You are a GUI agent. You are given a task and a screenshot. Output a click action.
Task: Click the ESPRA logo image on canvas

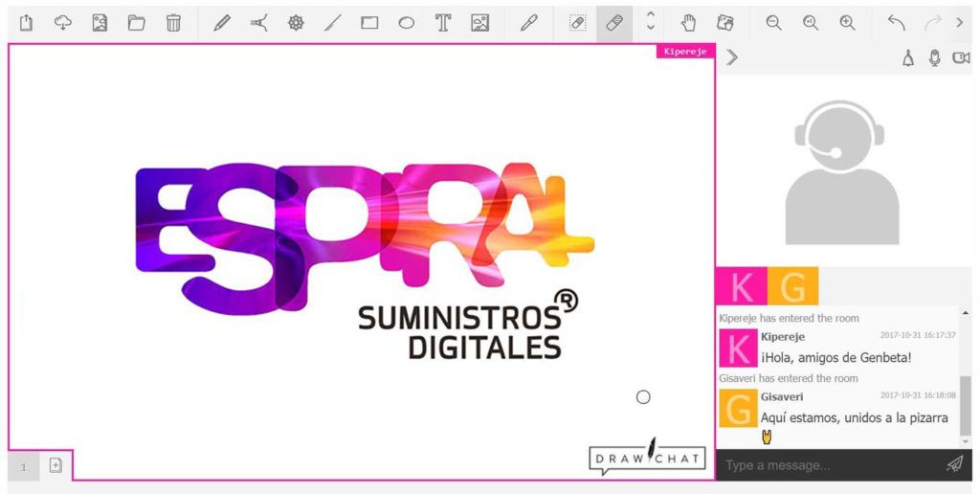[365, 262]
